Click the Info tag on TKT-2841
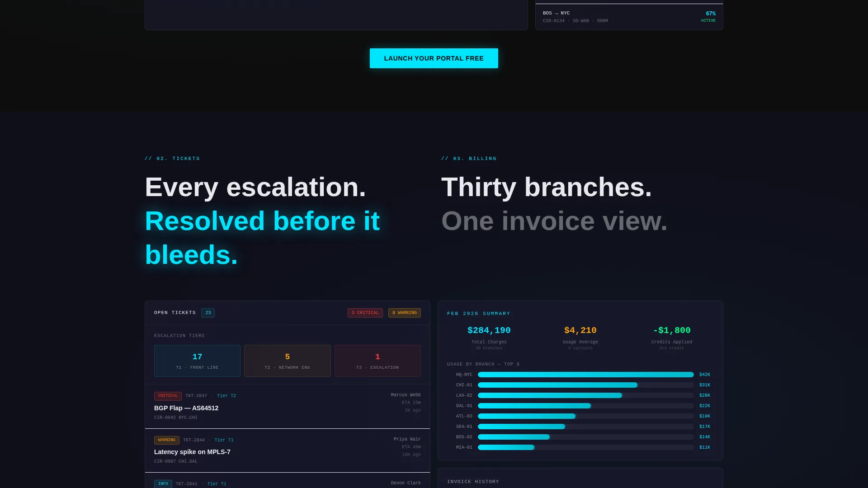 (x=163, y=484)
